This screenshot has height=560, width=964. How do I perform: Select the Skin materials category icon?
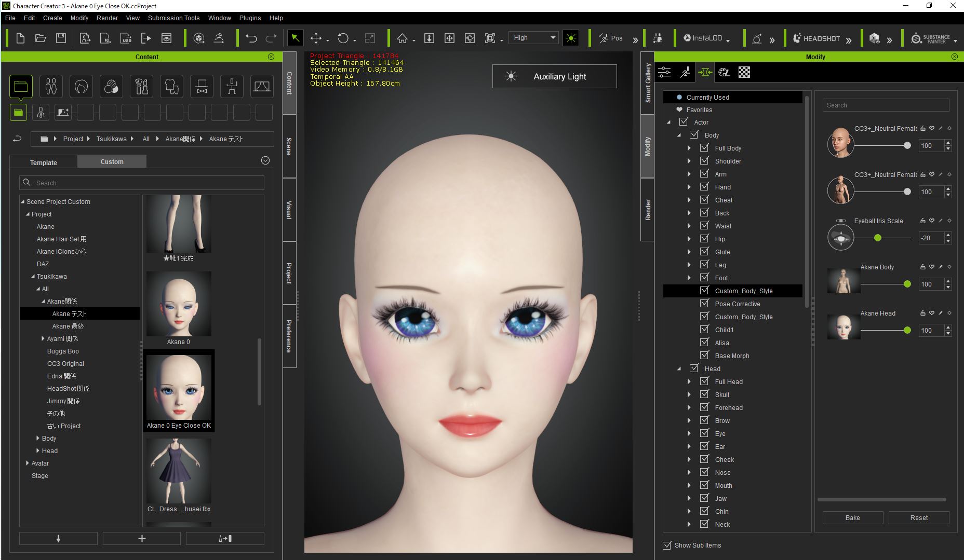click(x=111, y=86)
